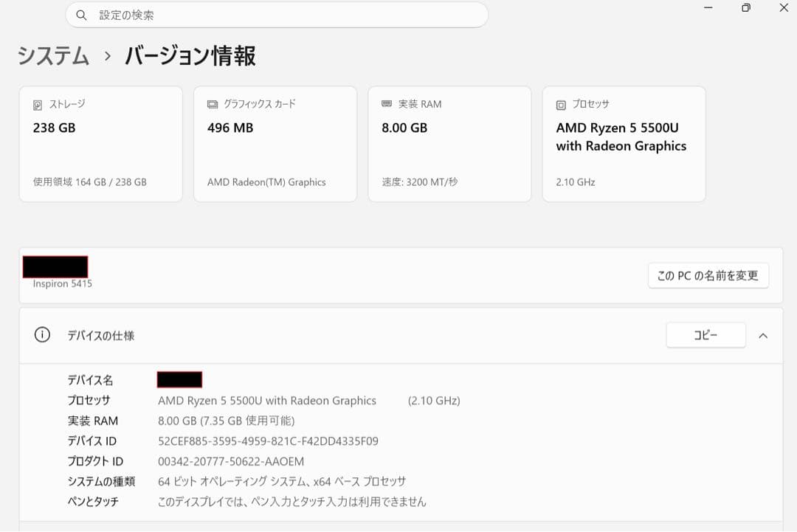The width and height of the screenshot is (797, 532).
Task: Open the AMD Ryzen 5 5500U processor tile
Action: point(624,145)
